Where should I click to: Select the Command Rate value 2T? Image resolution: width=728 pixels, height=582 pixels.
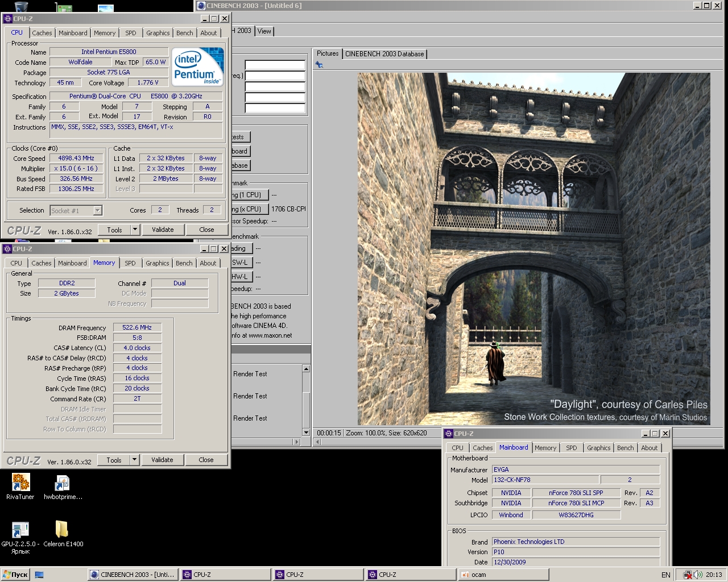coord(137,398)
